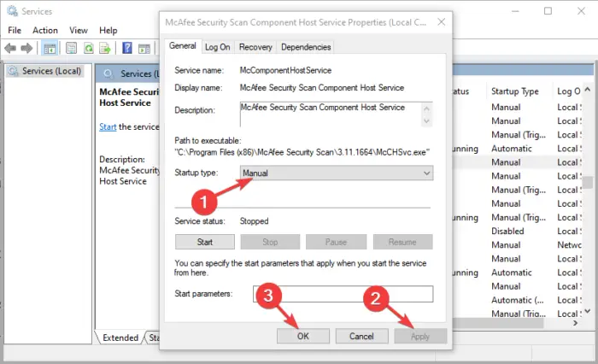
Task: Click the OK button
Action: tap(303, 336)
